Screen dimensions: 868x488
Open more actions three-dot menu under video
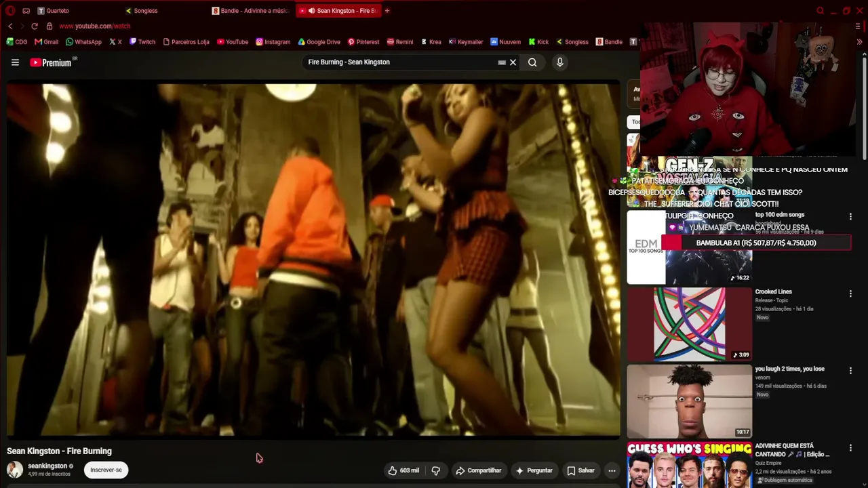click(612, 470)
